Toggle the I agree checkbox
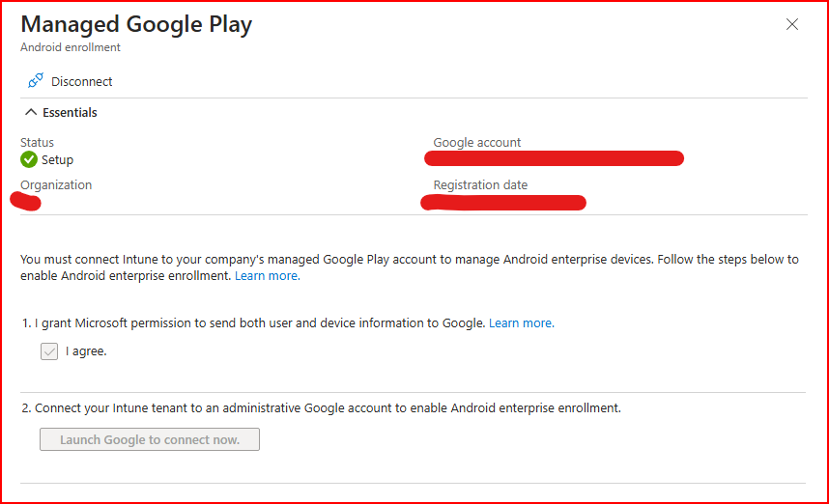Image resolution: width=829 pixels, height=504 pixels. (49, 351)
